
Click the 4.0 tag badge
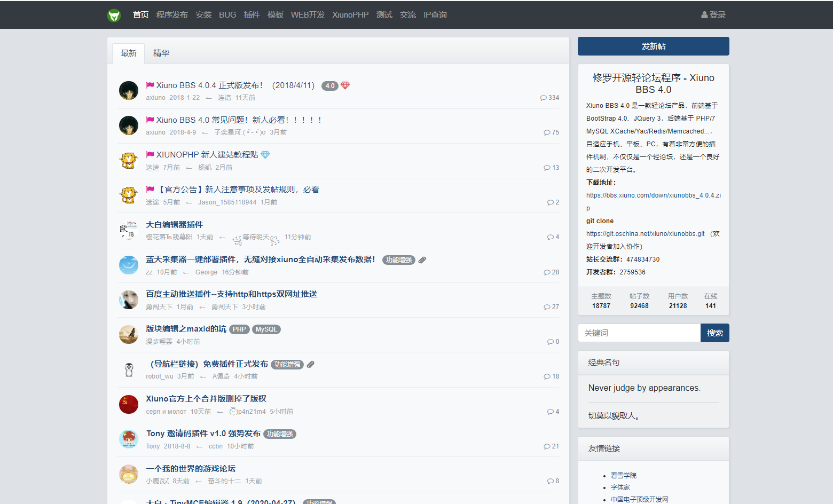click(330, 86)
